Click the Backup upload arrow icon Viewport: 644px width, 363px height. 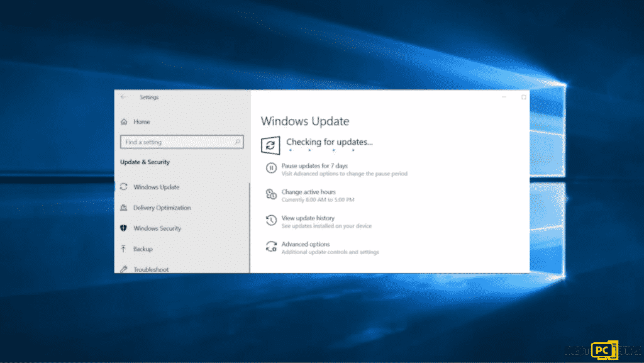pos(124,249)
